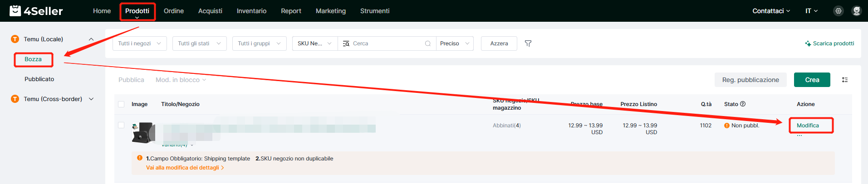The width and height of the screenshot is (868, 184).
Task: Toggle select-all checkbox in table header
Action: click(x=121, y=104)
